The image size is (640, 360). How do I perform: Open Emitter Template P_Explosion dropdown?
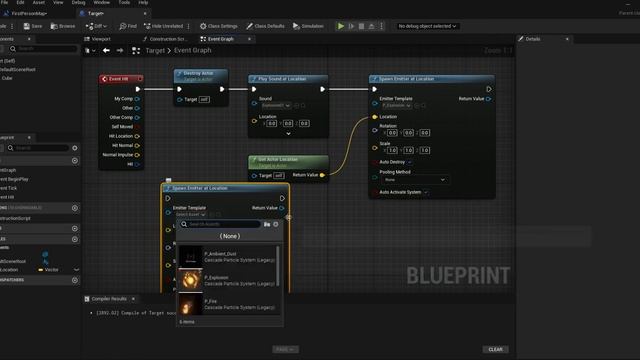click(397, 105)
